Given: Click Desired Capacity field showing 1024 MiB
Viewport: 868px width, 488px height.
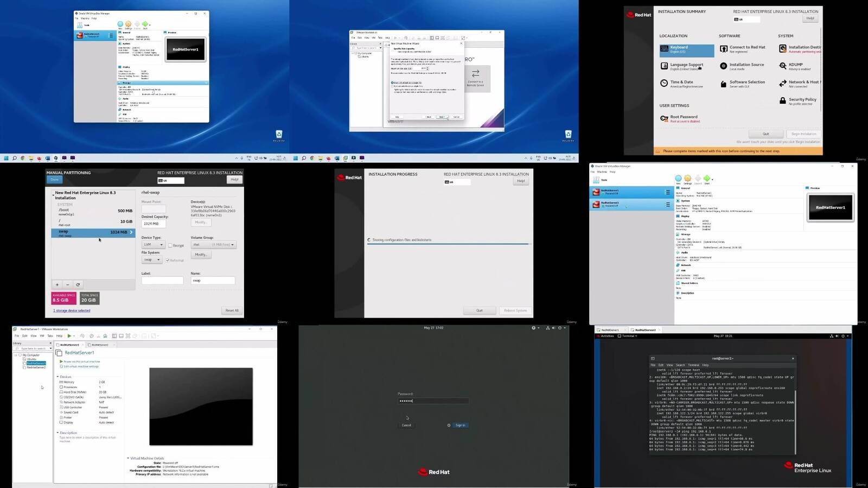Looking at the screenshot, I should click(154, 224).
